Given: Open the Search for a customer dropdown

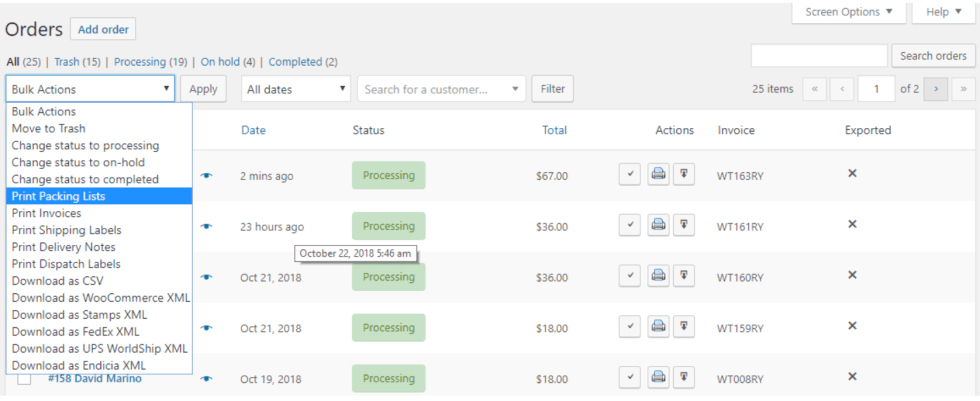Looking at the screenshot, I should (x=441, y=89).
